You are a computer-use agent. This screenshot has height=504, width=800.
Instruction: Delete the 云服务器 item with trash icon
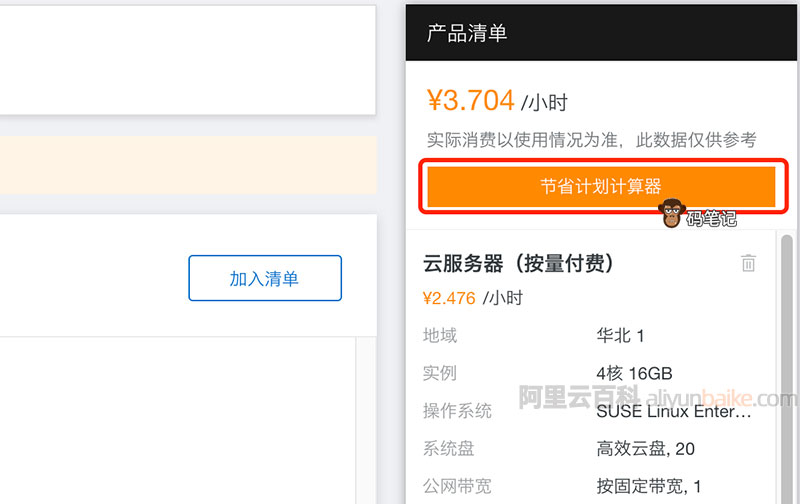[748, 263]
